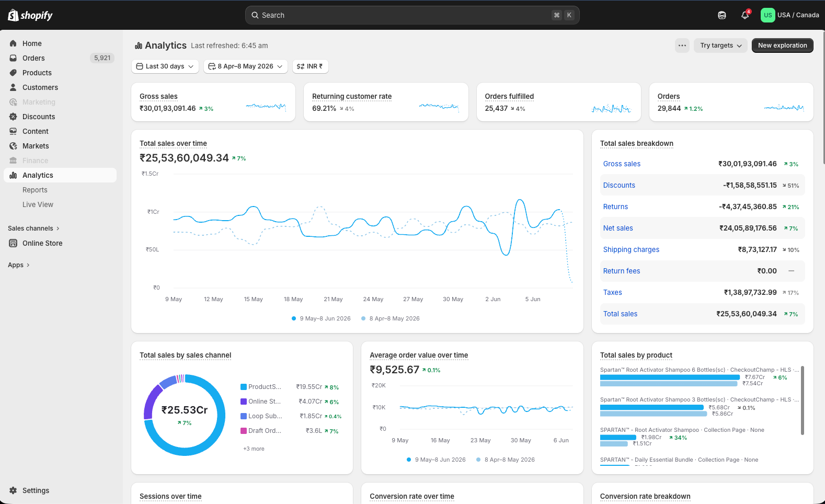Open the Returning customer rate card title
The height and width of the screenshot is (504, 825).
pos(352,96)
